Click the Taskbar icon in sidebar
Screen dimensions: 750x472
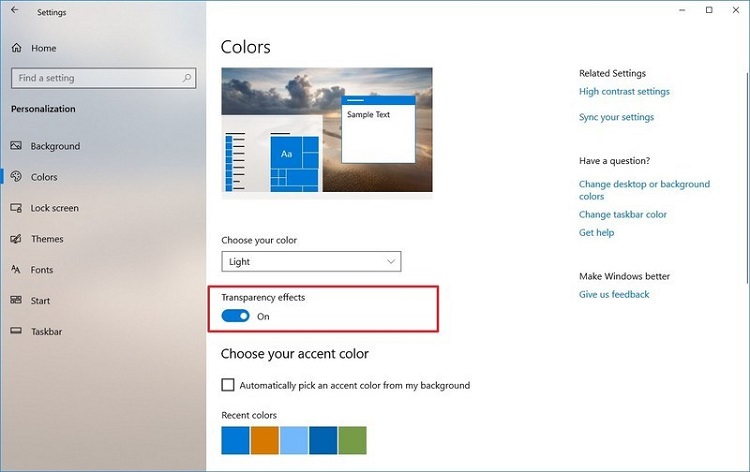click(16, 331)
